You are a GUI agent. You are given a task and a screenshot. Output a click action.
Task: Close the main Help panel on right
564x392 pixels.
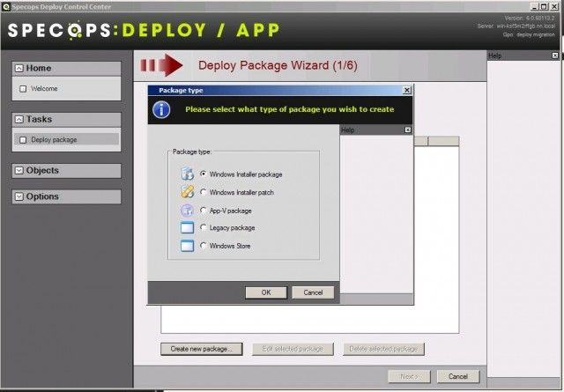555,55
